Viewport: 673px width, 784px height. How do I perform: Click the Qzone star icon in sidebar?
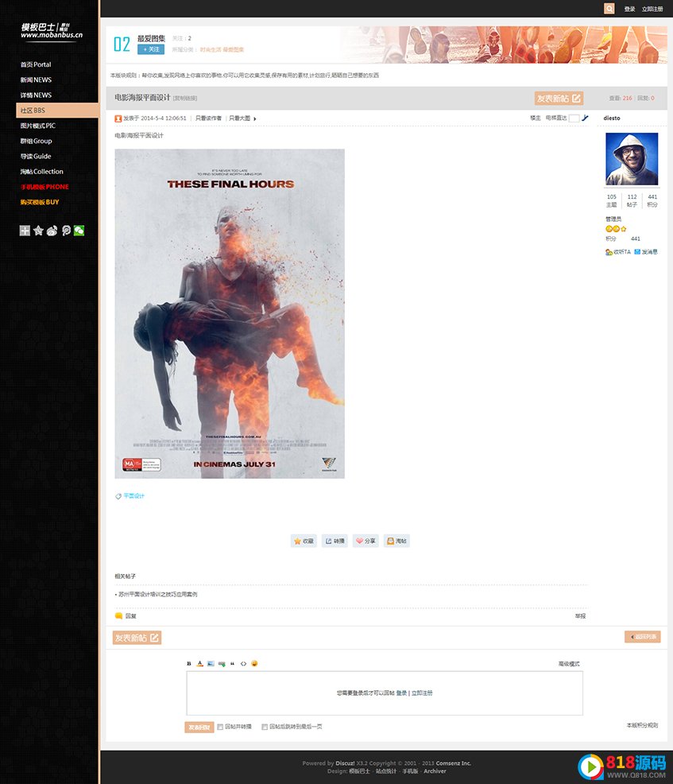click(x=38, y=230)
